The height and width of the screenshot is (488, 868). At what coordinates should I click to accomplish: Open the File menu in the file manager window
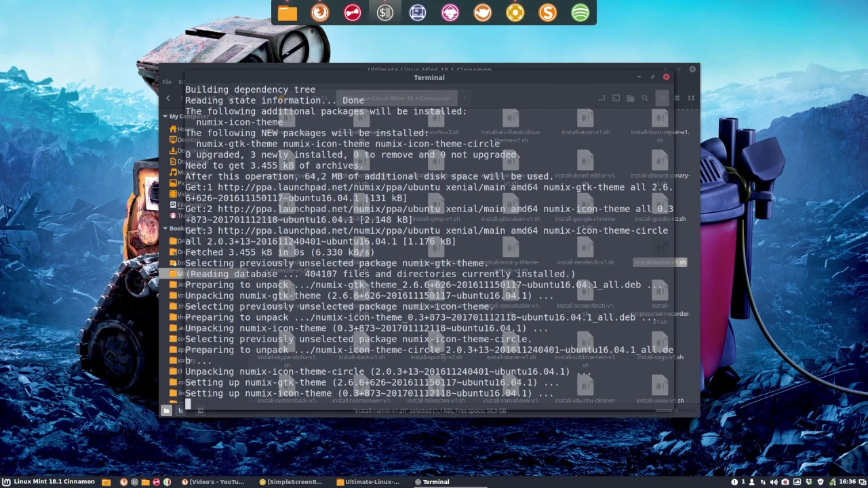167,82
